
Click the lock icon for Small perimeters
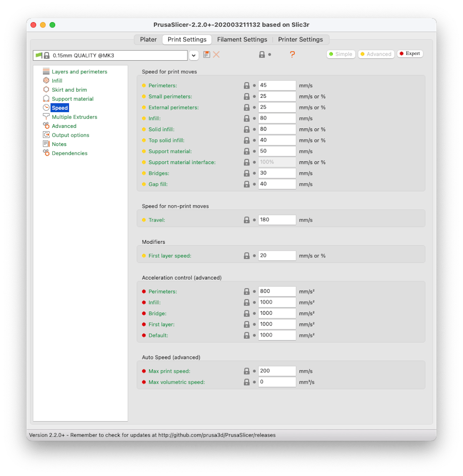[x=246, y=96]
